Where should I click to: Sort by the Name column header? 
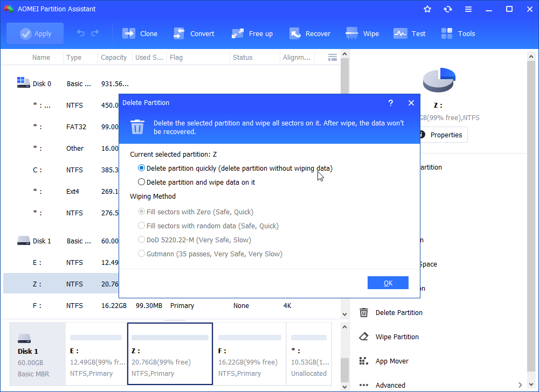point(41,57)
